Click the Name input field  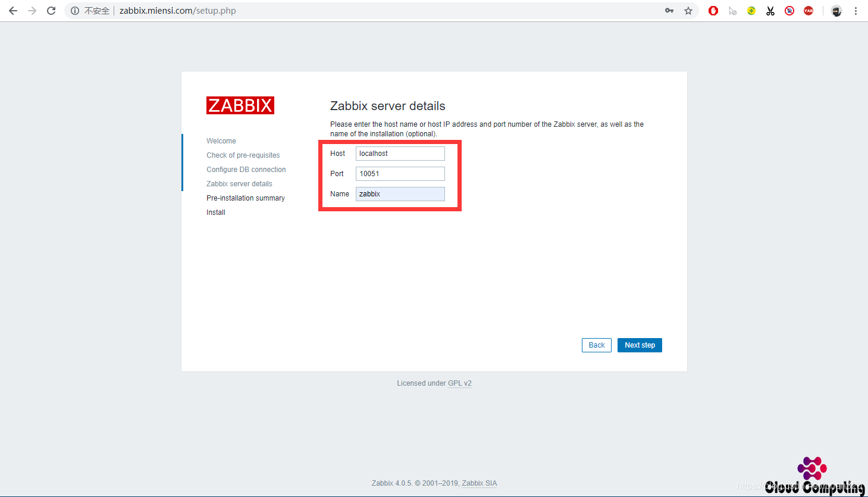coord(400,194)
